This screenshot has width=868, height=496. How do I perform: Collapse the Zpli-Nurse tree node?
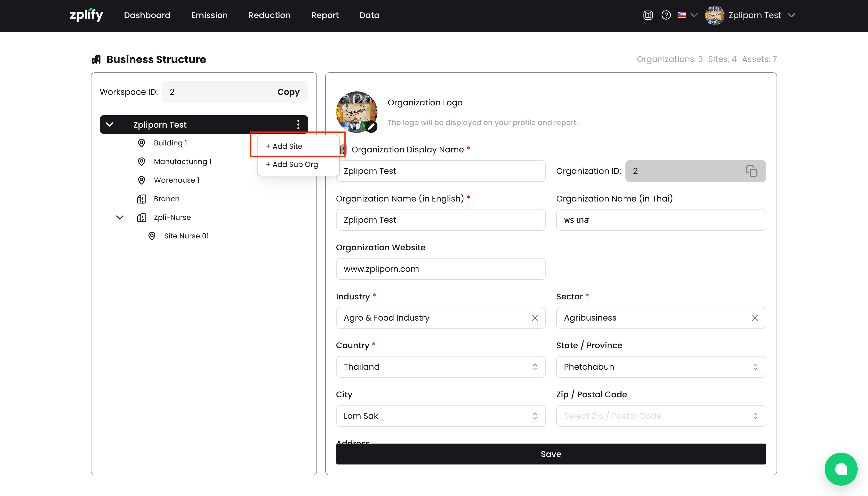(120, 217)
